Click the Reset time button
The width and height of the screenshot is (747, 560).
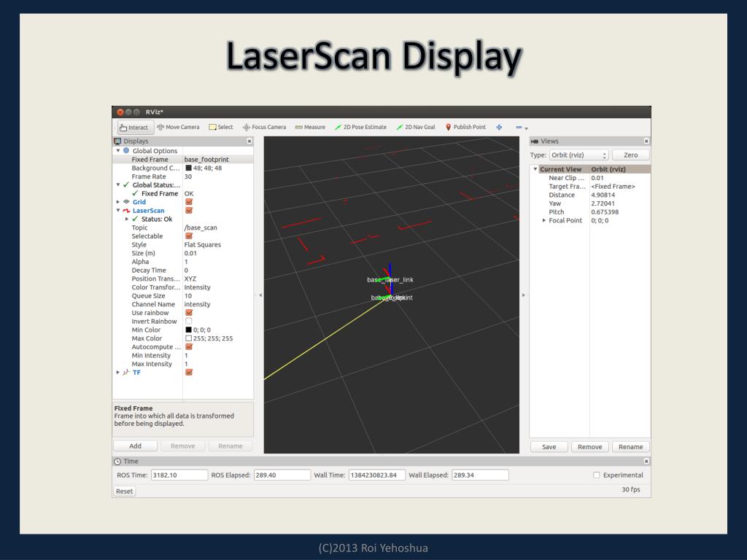point(124,491)
